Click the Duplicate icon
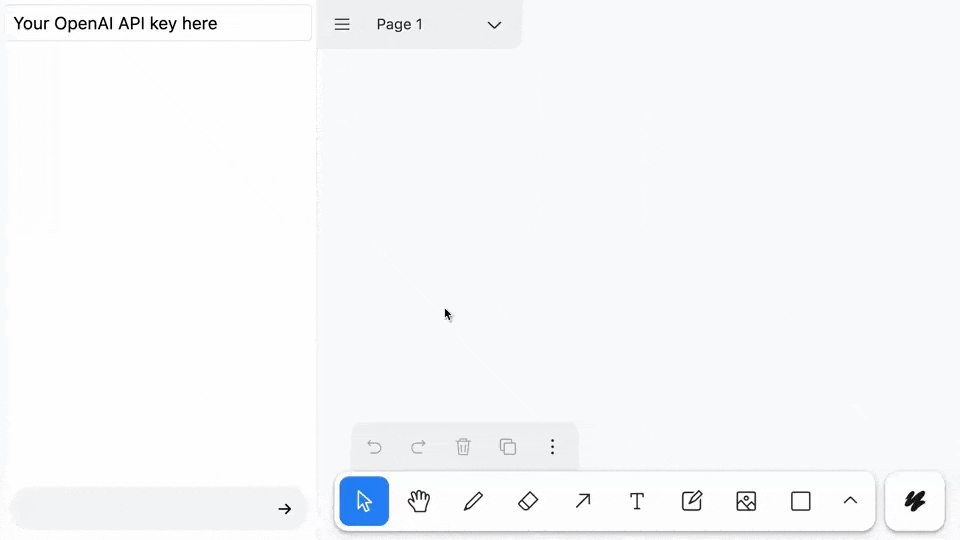960x540 pixels. (508, 447)
